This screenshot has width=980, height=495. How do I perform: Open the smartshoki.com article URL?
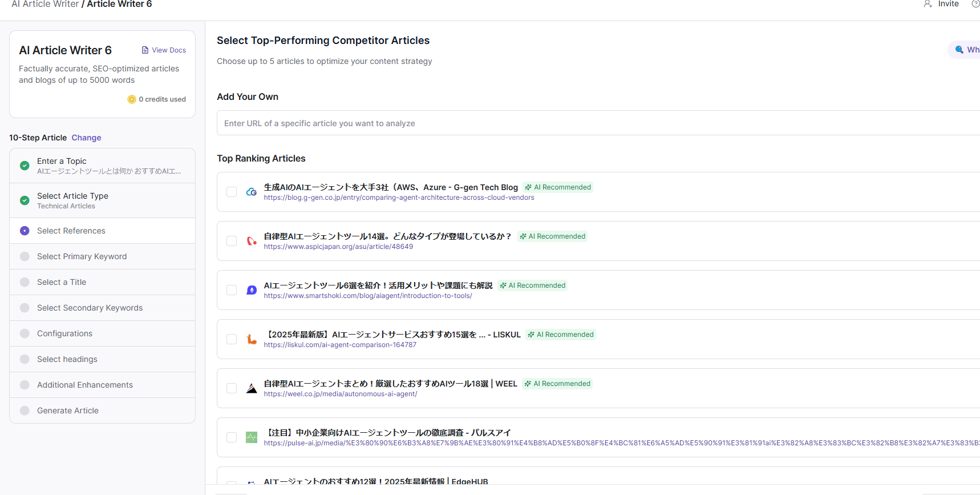tap(368, 296)
